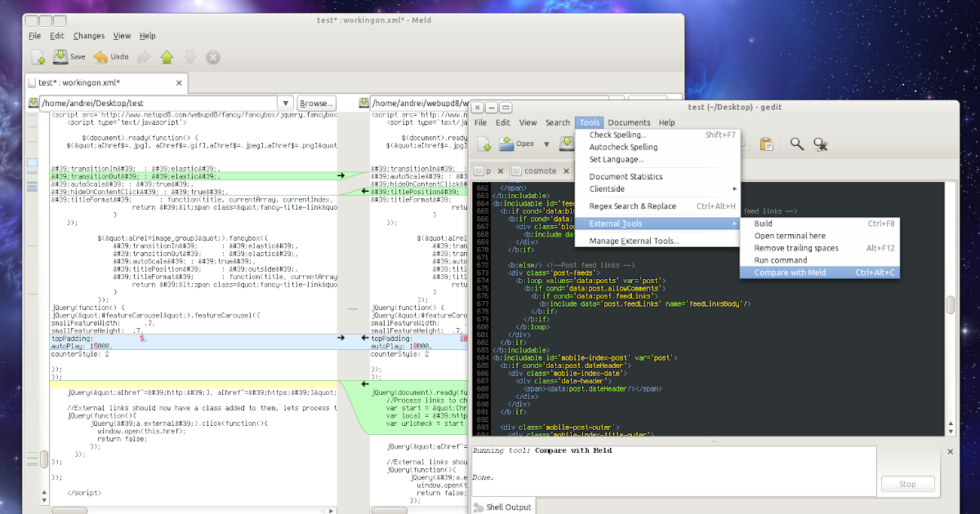Click the down arrow for next difference in Meld
The width and height of the screenshot is (980, 514).
click(x=189, y=57)
